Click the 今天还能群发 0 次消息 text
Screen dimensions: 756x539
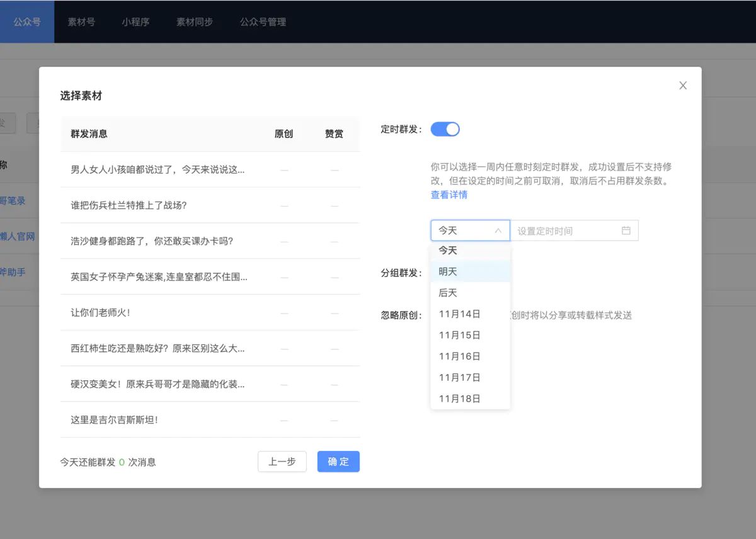click(x=108, y=462)
